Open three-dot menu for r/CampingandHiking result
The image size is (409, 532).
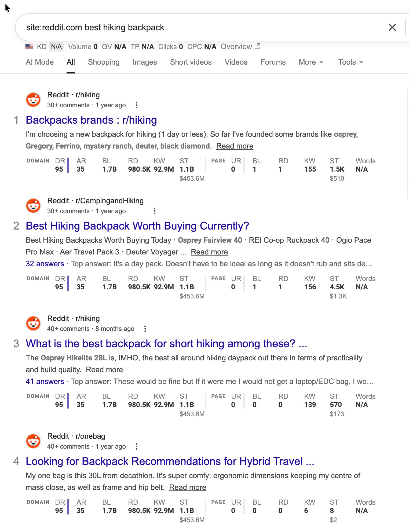tap(154, 211)
